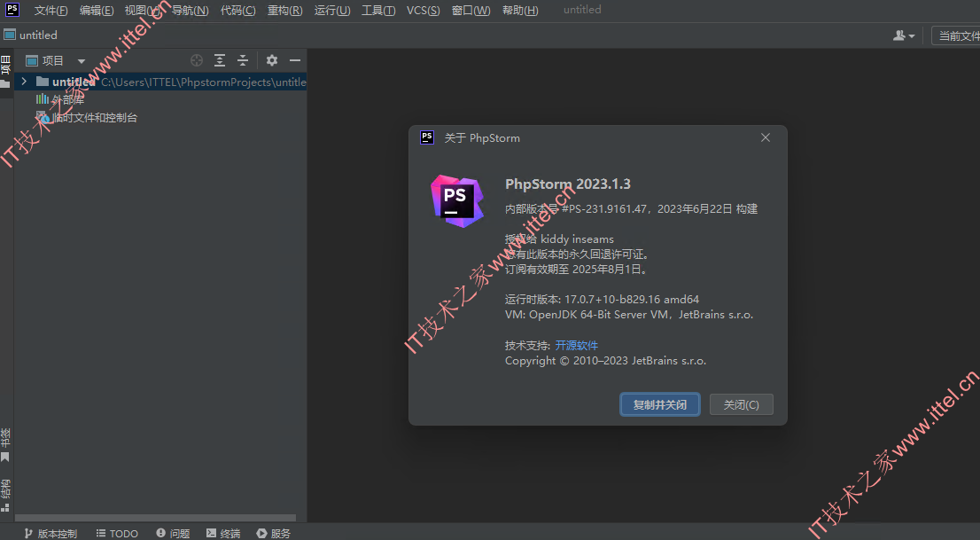Open the 结构 side tool window tab
The height and width of the screenshot is (540, 980).
click(x=5, y=497)
